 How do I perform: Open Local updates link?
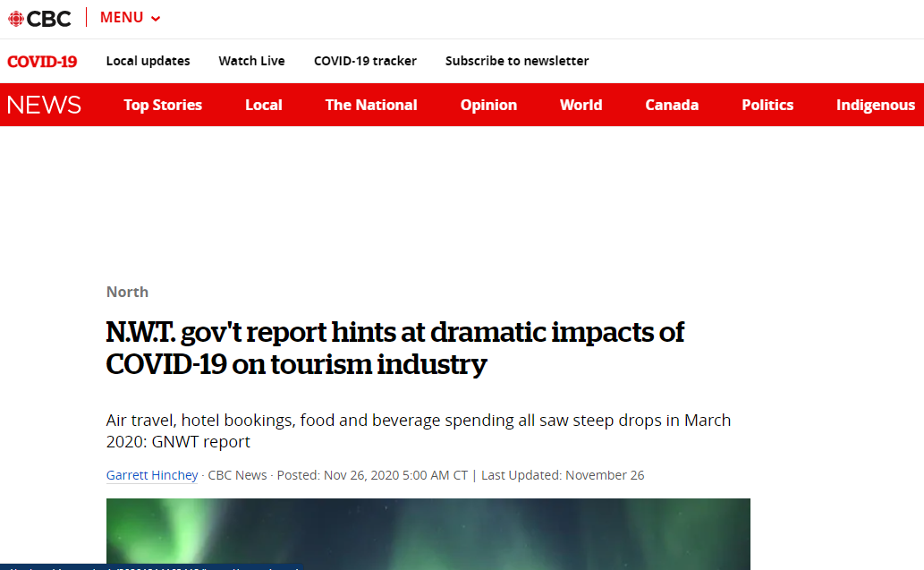click(148, 61)
